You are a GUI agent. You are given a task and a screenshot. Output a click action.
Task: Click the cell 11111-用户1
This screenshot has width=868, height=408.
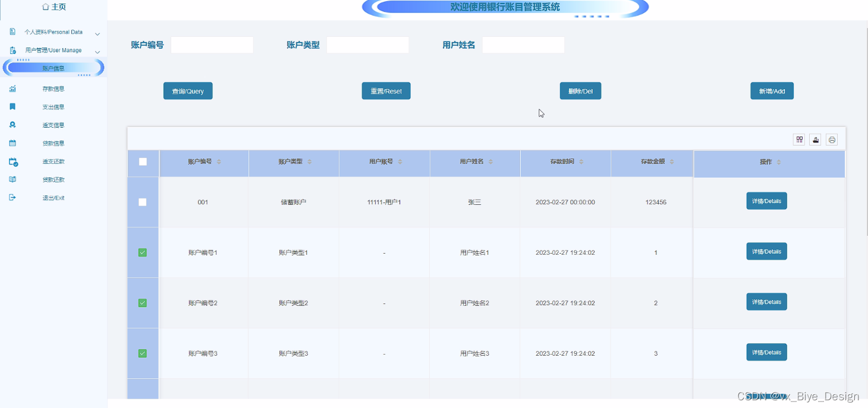(384, 203)
